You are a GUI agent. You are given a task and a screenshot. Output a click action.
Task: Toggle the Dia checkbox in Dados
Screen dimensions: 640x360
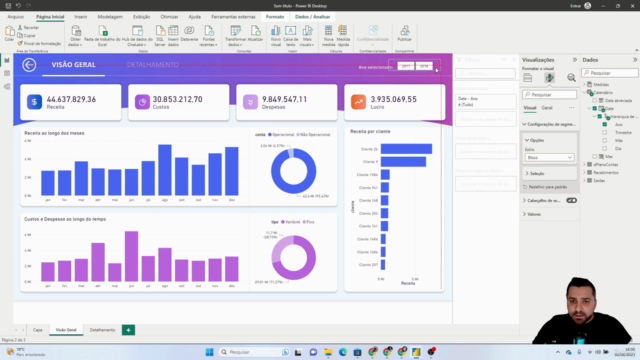point(605,149)
